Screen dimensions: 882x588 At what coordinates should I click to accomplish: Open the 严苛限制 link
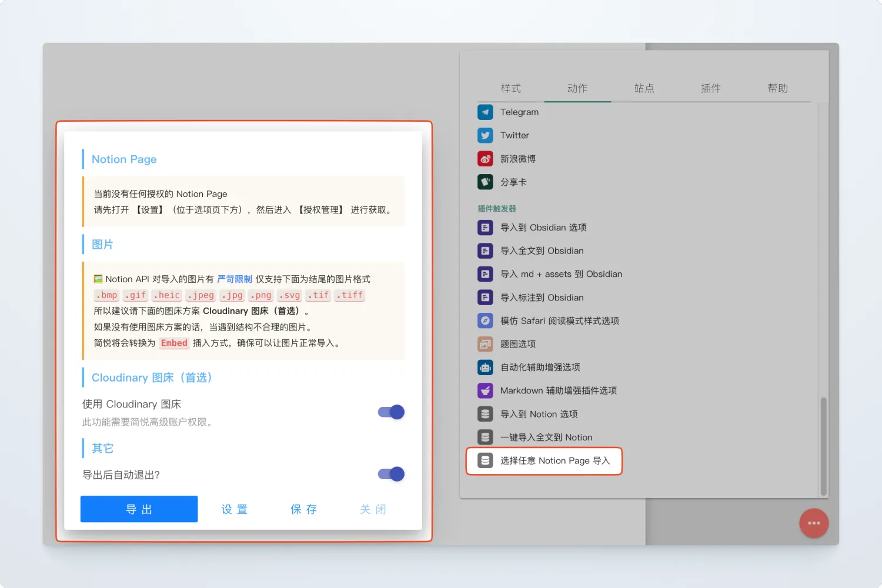click(x=235, y=279)
